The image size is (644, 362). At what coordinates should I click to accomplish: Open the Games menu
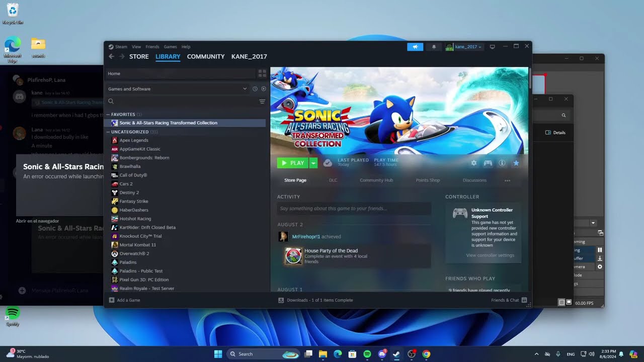171,47
